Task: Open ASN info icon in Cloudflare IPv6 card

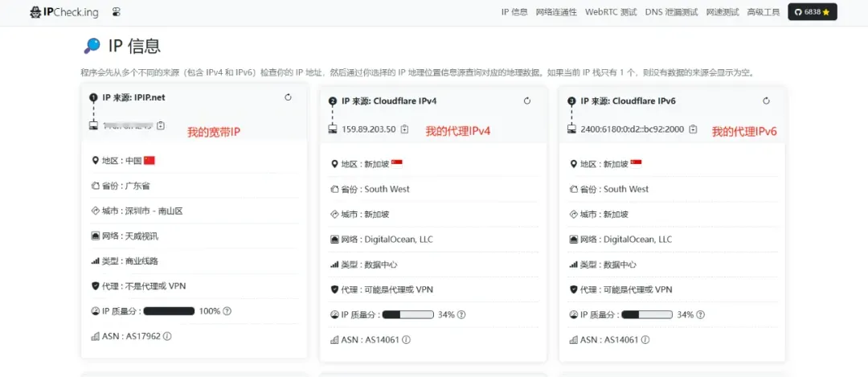Action: [645, 339]
